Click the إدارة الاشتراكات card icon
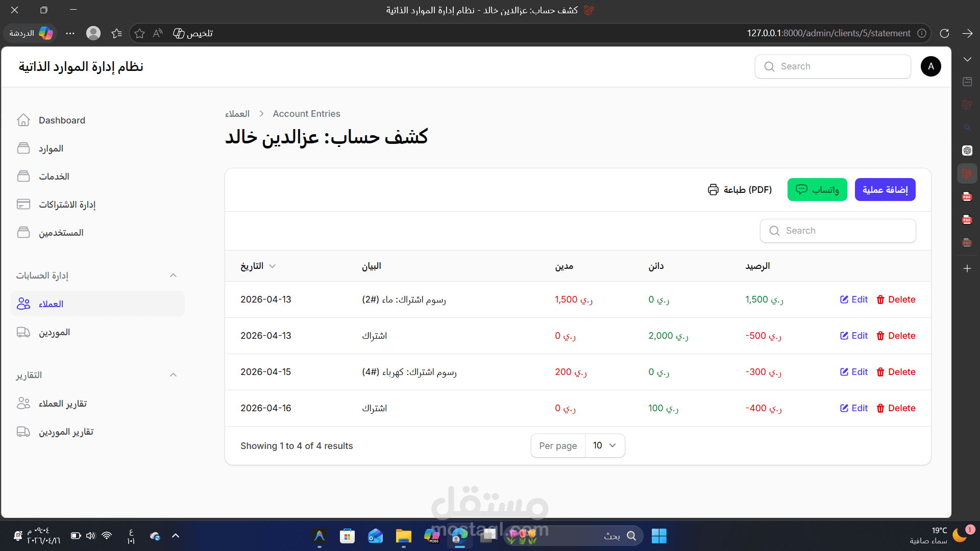Screen dimensions: 980x551 23,205
